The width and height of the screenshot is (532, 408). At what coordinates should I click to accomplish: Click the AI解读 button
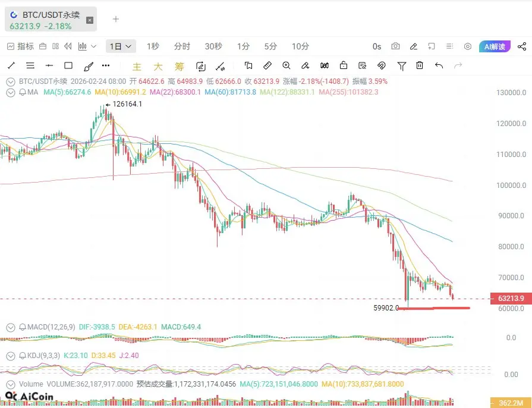point(495,46)
